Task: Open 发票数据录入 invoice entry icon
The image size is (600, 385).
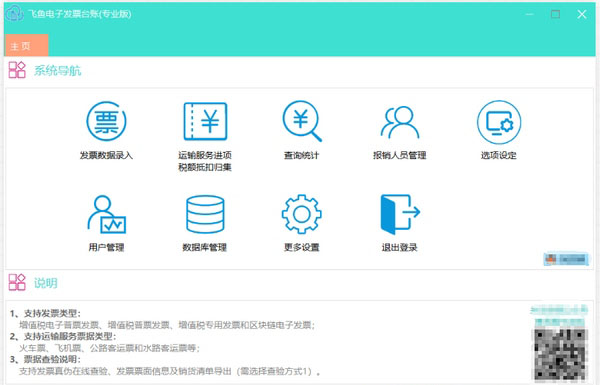Action: click(106, 121)
